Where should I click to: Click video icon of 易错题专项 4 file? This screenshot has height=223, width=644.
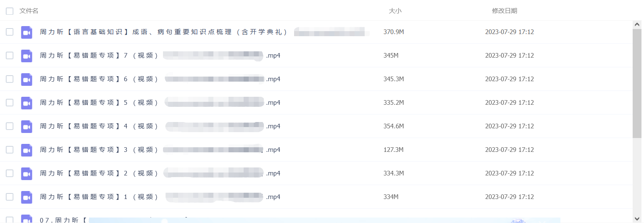(26, 126)
